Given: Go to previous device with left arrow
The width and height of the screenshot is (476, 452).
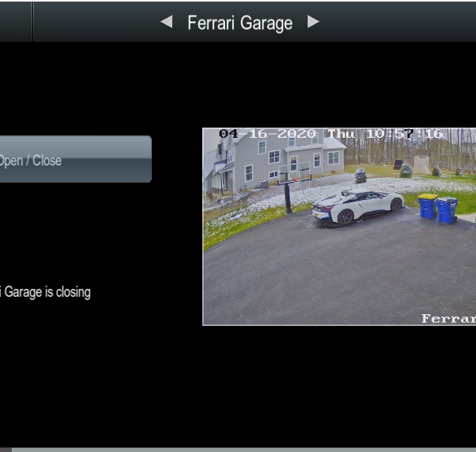Looking at the screenshot, I should pos(167,22).
